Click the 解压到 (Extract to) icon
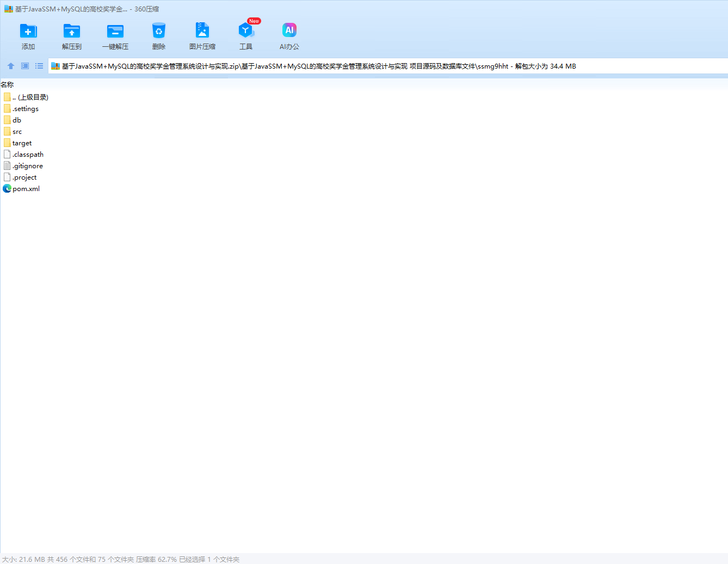 (72, 30)
